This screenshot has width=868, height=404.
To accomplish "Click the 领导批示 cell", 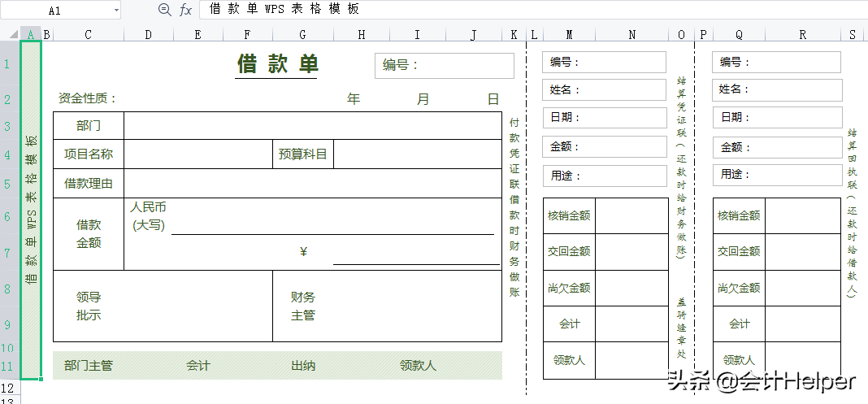I will tap(89, 306).
